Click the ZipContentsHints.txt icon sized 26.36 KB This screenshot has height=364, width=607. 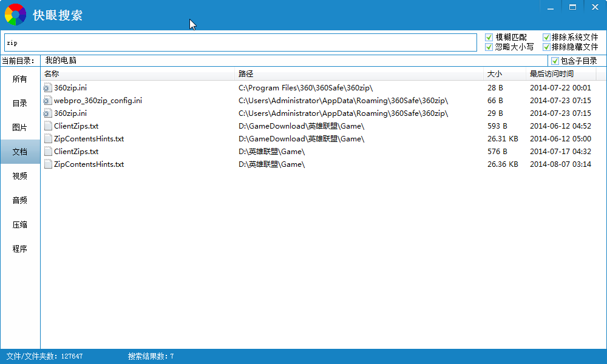click(48, 164)
